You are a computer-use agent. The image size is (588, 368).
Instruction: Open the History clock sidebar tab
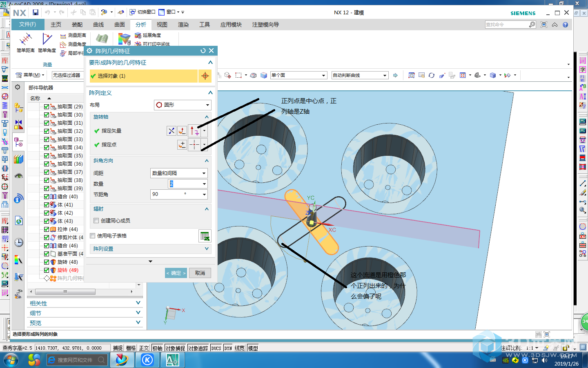pyautogui.click(x=18, y=242)
